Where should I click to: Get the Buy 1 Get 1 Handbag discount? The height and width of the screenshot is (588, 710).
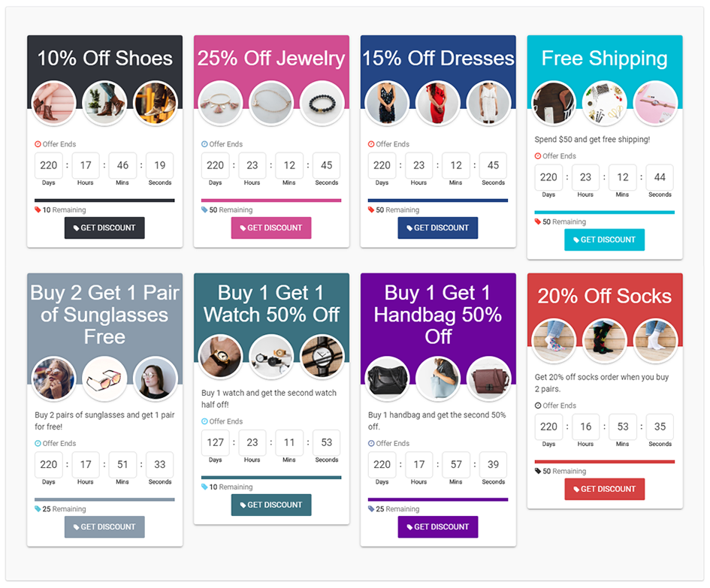click(437, 527)
